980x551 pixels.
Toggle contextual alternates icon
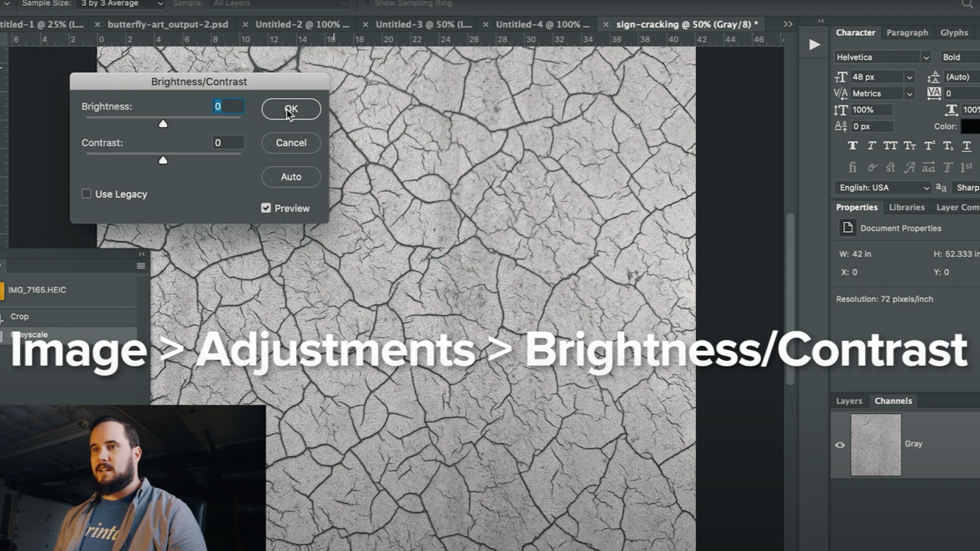(x=871, y=168)
